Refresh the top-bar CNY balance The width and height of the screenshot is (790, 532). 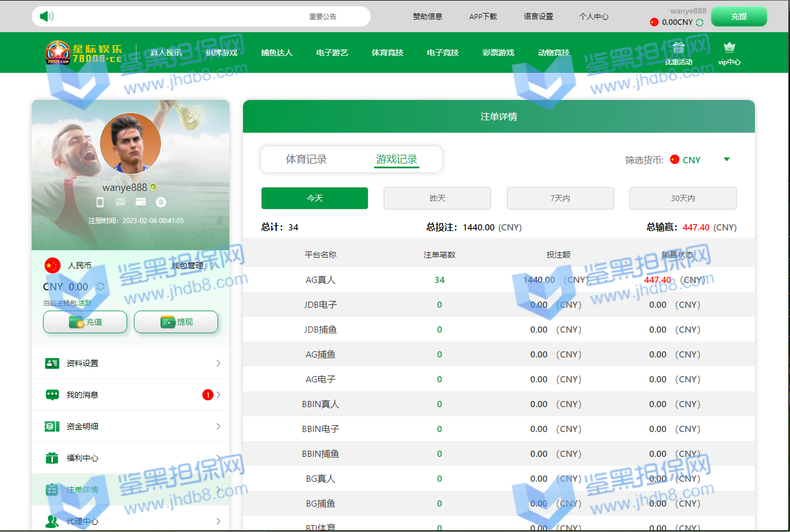pos(700,23)
